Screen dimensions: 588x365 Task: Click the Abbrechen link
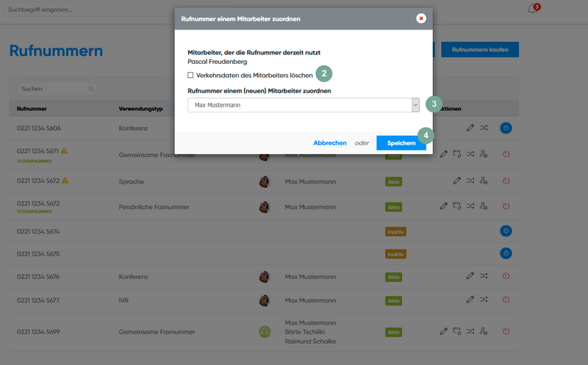(x=329, y=143)
